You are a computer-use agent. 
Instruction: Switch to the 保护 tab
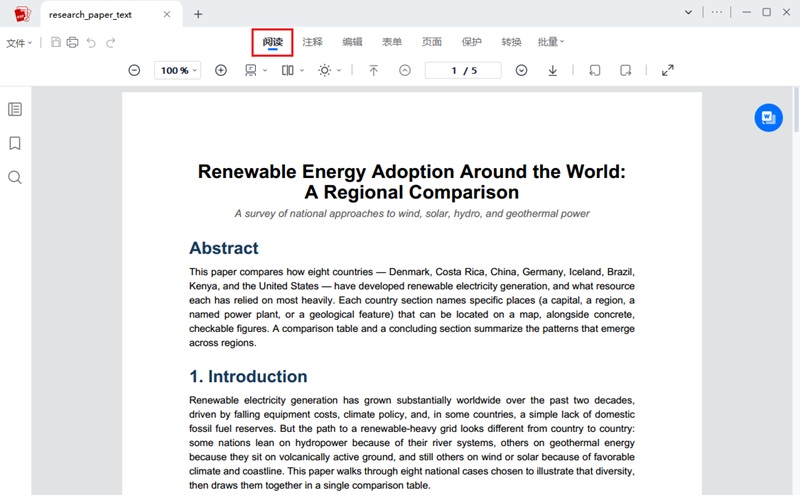(x=471, y=42)
